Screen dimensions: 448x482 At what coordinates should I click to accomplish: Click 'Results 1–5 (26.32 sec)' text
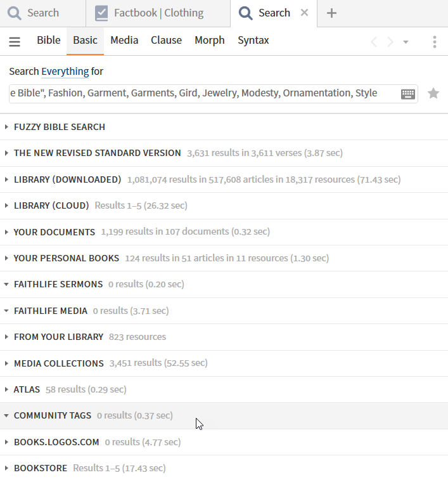click(141, 205)
